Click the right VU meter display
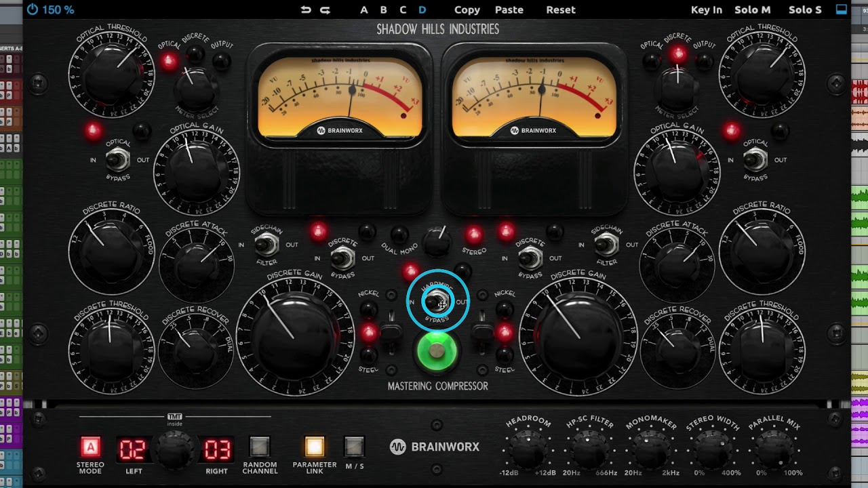The image size is (868, 488). tap(533, 96)
